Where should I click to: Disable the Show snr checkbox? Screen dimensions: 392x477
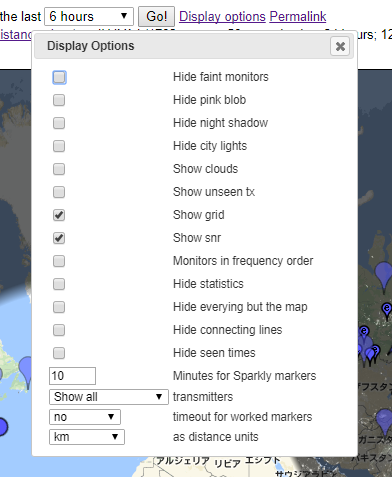coord(59,238)
